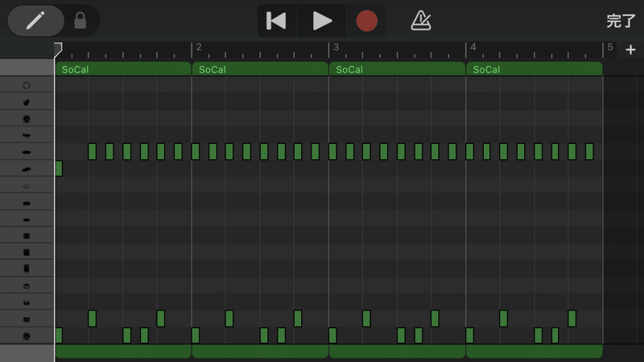The width and height of the screenshot is (644, 362).
Task: Select the first SoCal region header
Action: [123, 69]
